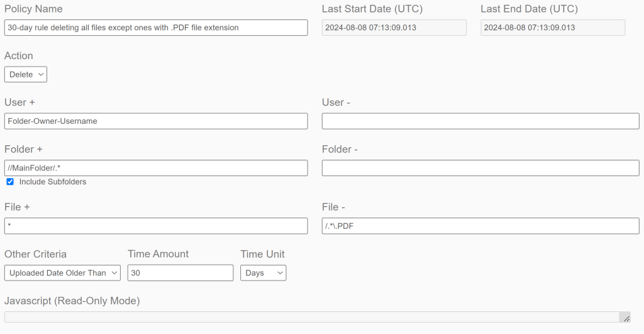
Task: Click the Last End Date (UTC) field
Action: point(553,28)
